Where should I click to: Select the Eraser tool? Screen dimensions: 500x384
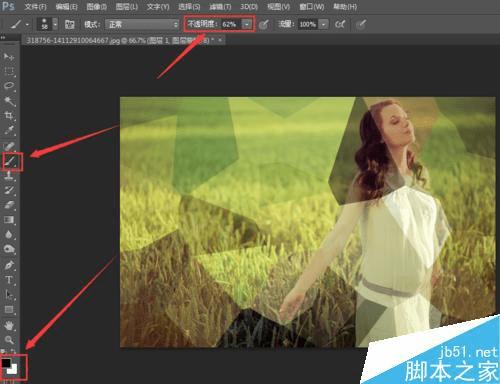point(9,205)
